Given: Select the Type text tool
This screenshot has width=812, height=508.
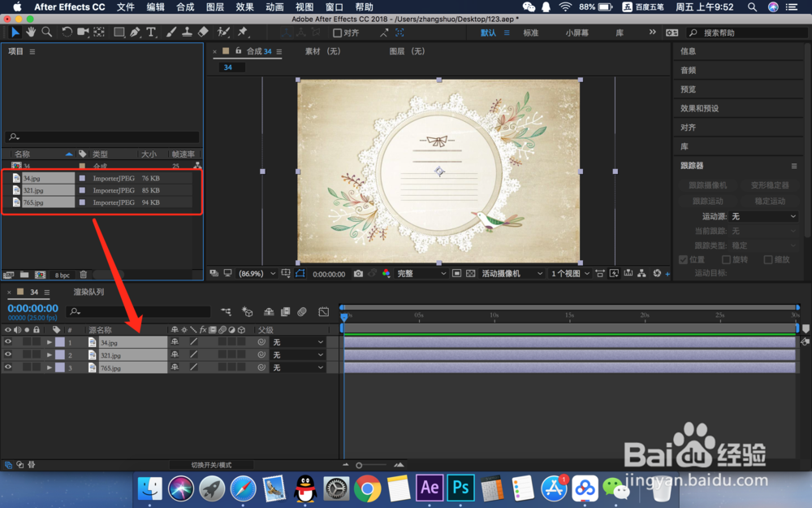Looking at the screenshot, I should coord(151,33).
